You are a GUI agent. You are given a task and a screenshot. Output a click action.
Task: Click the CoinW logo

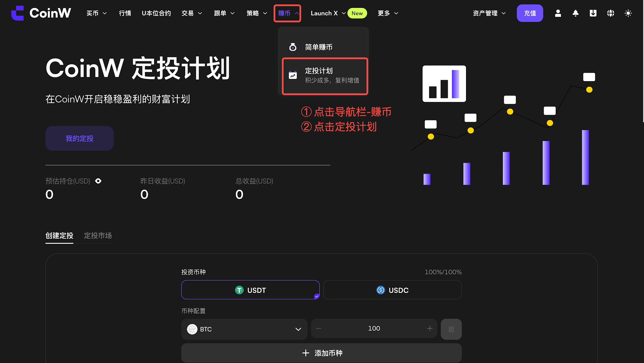(41, 13)
